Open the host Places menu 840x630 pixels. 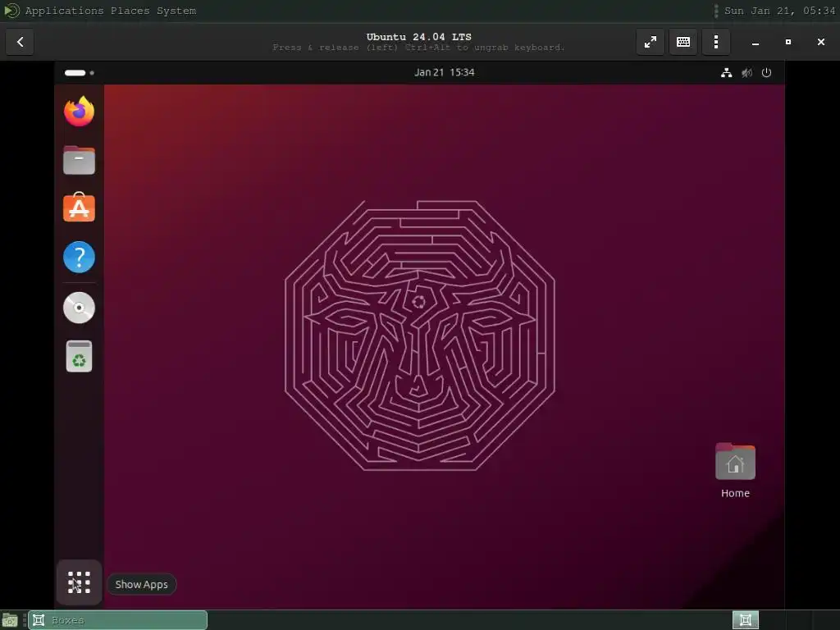click(x=130, y=11)
